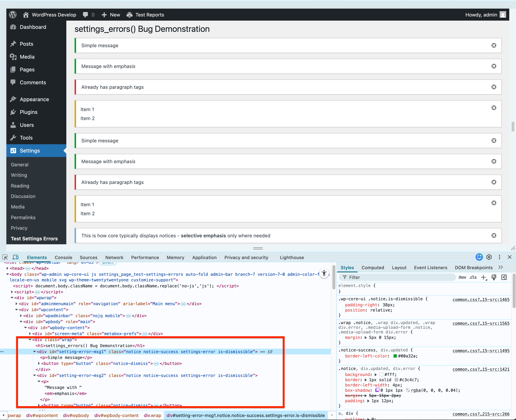Open common.css source link at line 1465
This screenshot has width=516, height=420.
pos(481,300)
